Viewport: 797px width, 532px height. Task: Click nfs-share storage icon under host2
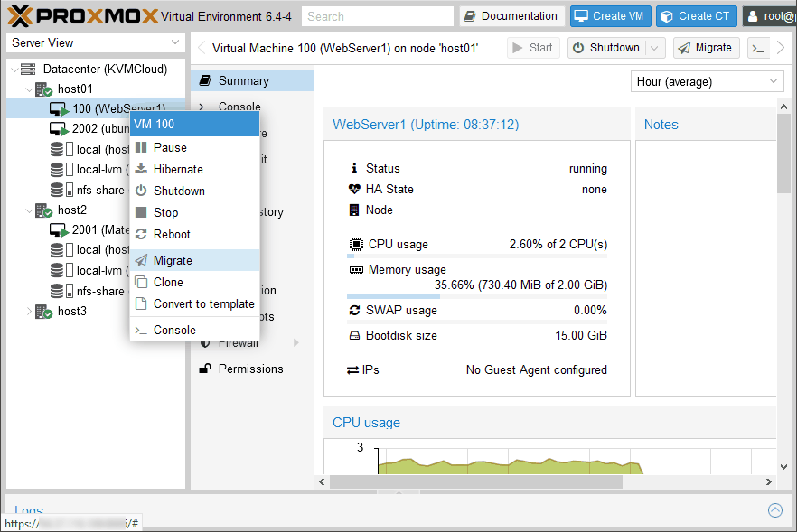click(x=62, y=291)
